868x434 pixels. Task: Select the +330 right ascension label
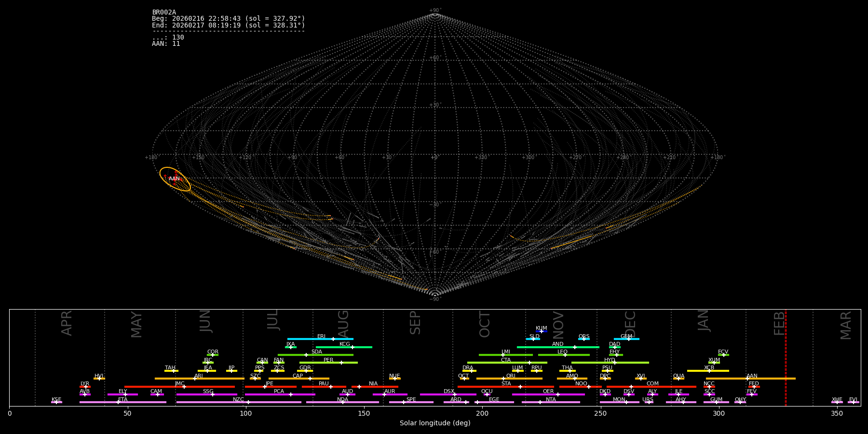[x=481, y=158]
